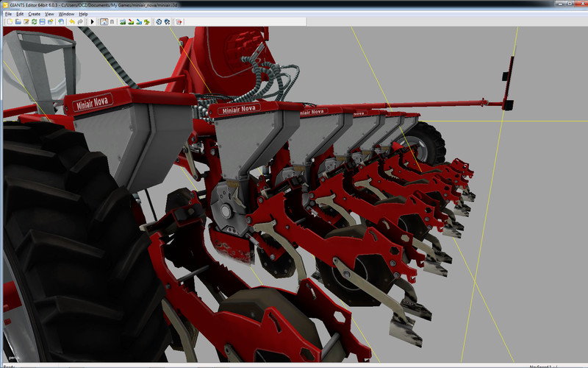Screen dimensions: 588x368
Task: Open the View menu
Action: tap(49, 14)
